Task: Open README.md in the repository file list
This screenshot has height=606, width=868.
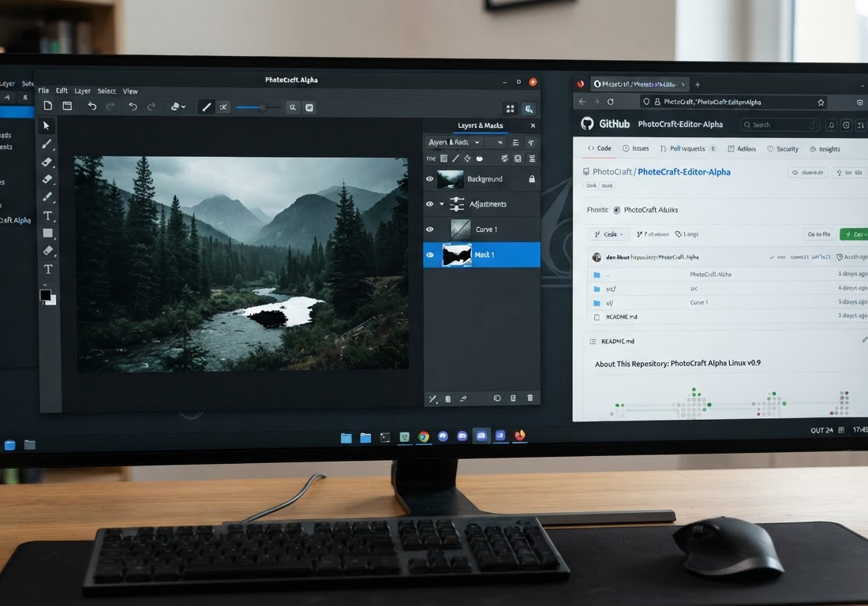Action: (x=621, y=317)
